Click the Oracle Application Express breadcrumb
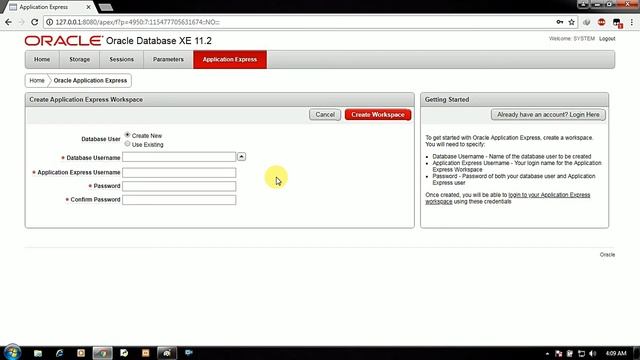The height and width of the screenshot is (360, 640). (x=90, y=80)
